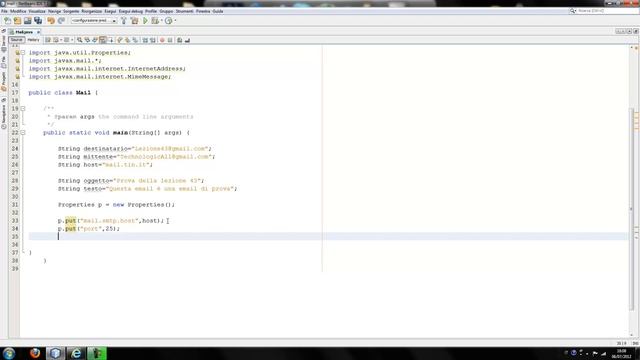This screenshot has height=360, width=640.
Task: Open the project configuration dropdown
Action: (x=94, y=20)
